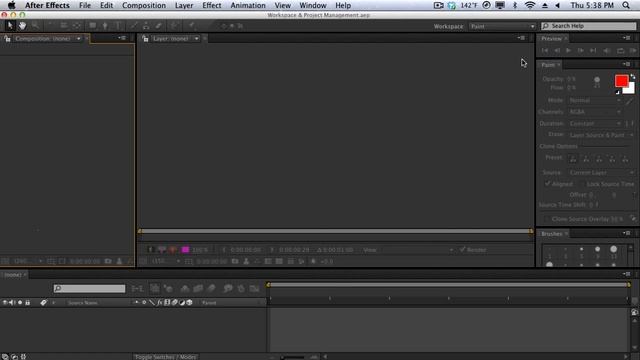Viewport: 640px width, 360px height.
Task: Click the timeline layer search field
Action: pos(89,289)
